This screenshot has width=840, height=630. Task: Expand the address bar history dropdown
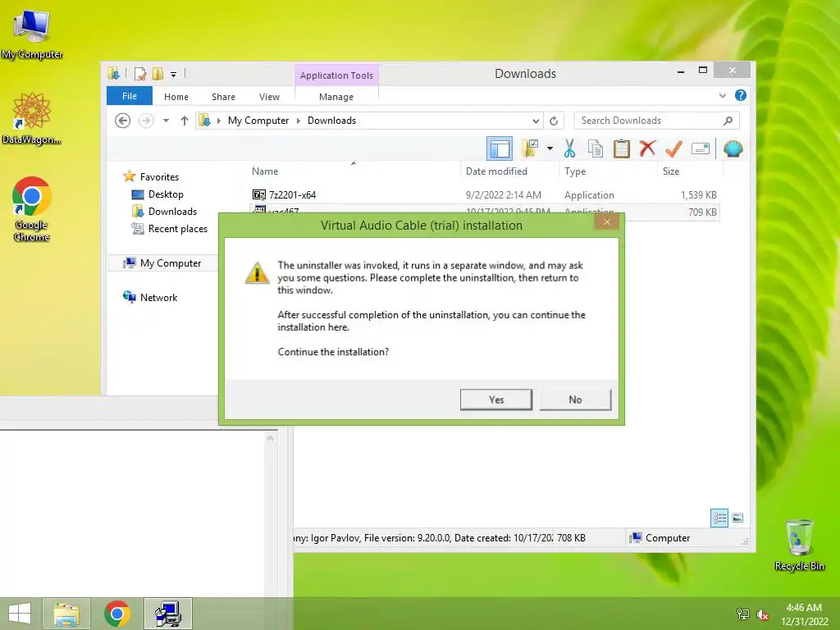536,121
